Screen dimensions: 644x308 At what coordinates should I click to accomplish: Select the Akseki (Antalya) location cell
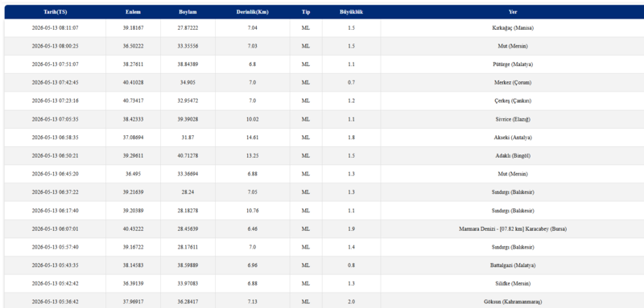[x=513, y=138]
